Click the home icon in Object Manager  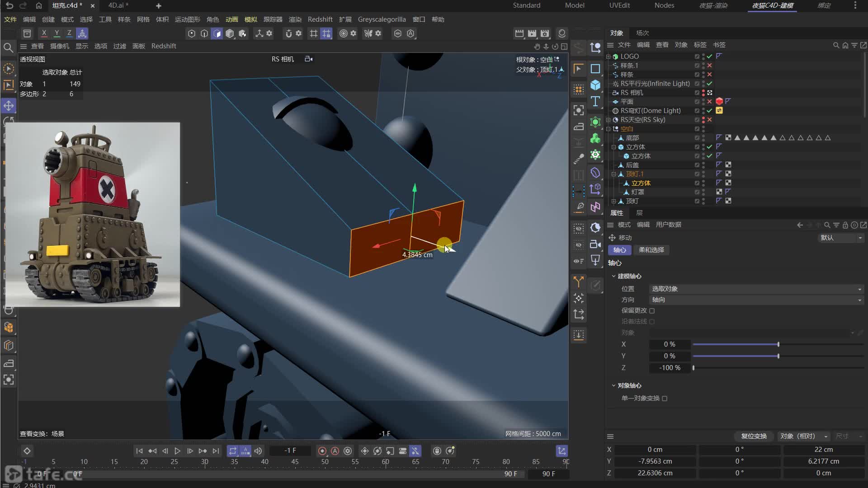click(845, 45)
